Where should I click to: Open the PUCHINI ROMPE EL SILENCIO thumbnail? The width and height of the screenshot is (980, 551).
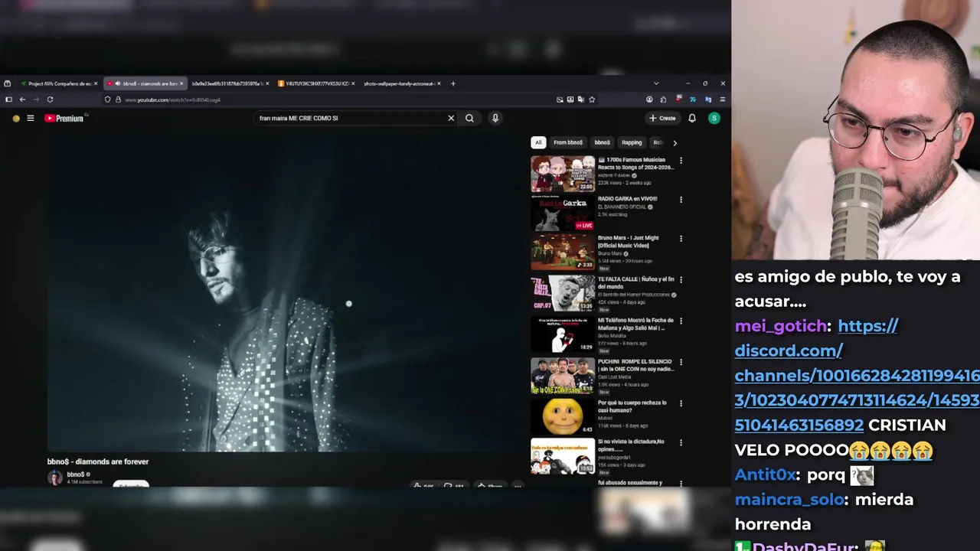point(563,376)
